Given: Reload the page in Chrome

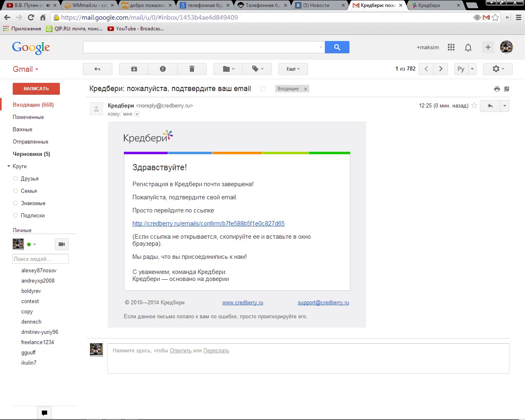Looking at the screenshot, I should click(x=31, y=17).
